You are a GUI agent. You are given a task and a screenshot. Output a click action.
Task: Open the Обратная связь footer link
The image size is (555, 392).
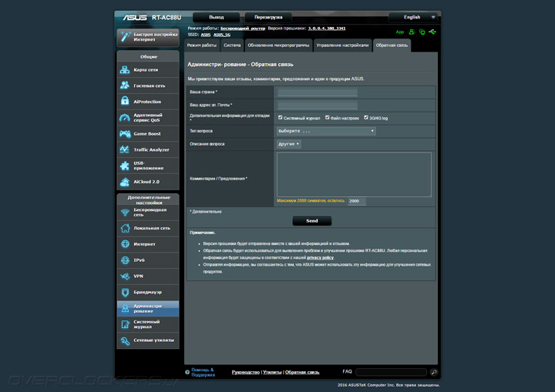(x=302, y=372)
